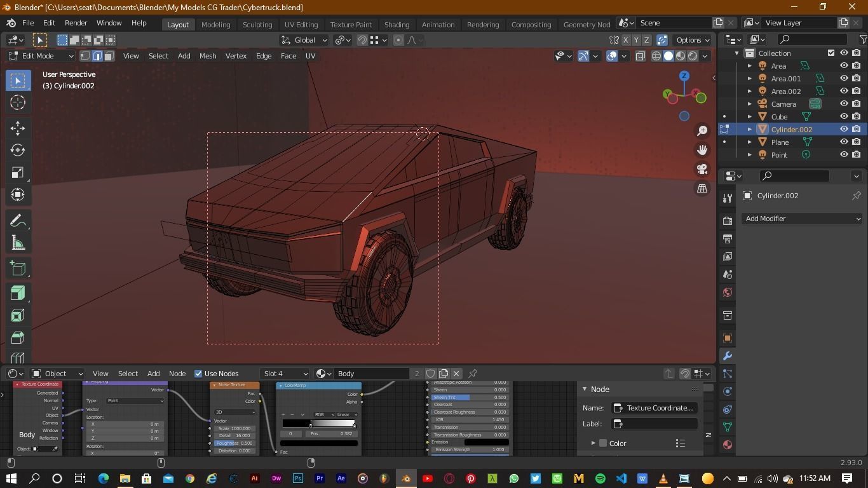
Task: Open the Edit Mode dropdown
Action: click(x=41, y=56)
